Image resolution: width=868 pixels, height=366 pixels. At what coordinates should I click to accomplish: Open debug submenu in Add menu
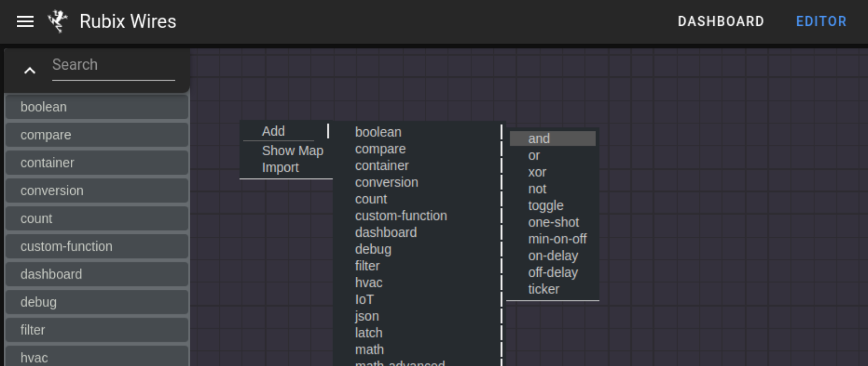[x=419, y=250]
